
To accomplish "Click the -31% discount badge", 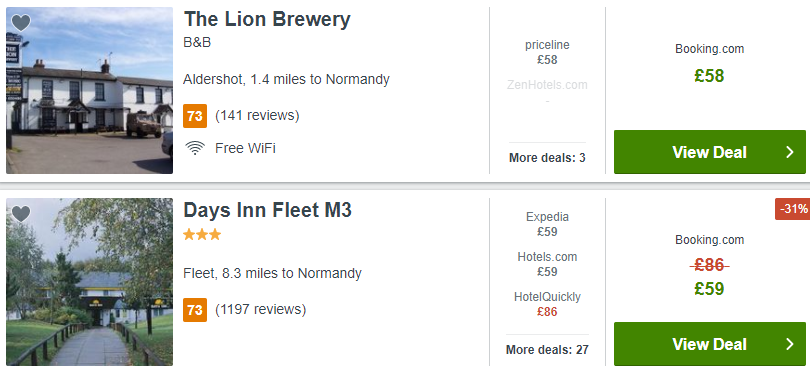I will pyautogui.click(x=793, y=209).
